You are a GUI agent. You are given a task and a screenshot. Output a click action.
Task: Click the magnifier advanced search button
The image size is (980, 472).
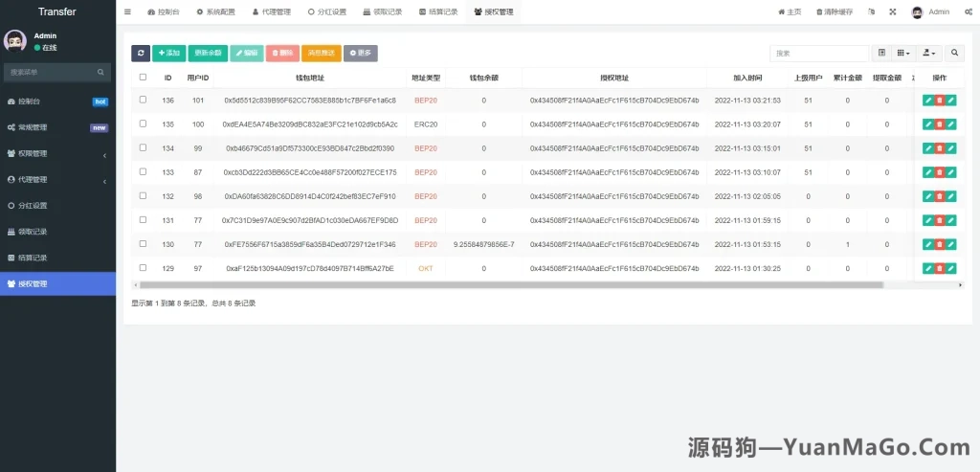[954, 54]
